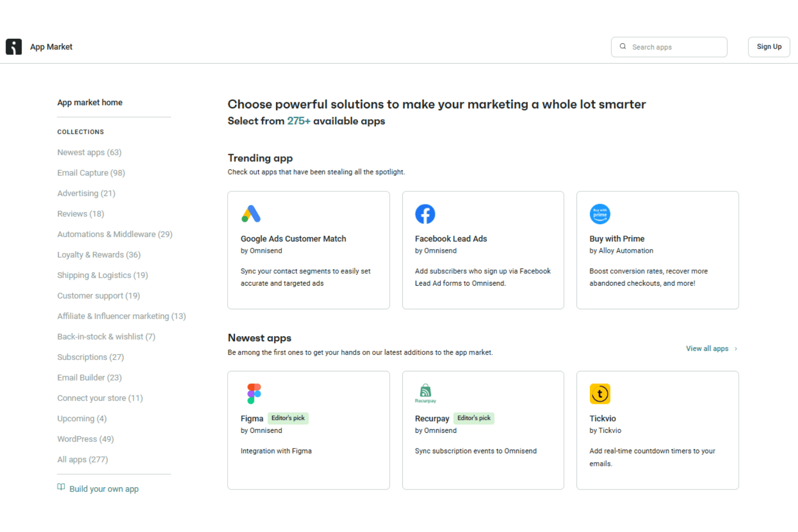This screenshot has width=798, height=532.
Task: Open the Google Ads Customer Match title
Action: click(x=293, y=239)
